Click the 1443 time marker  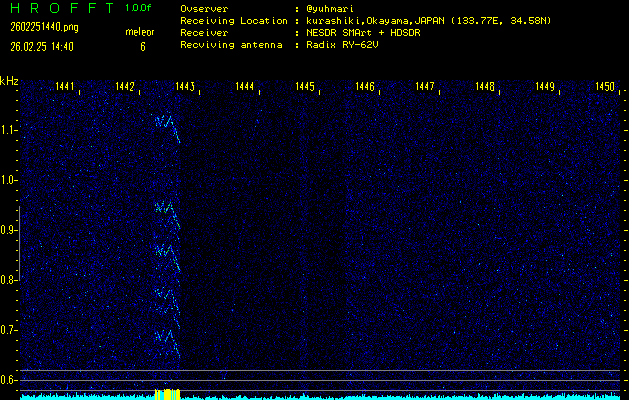[x=184, y=88]
